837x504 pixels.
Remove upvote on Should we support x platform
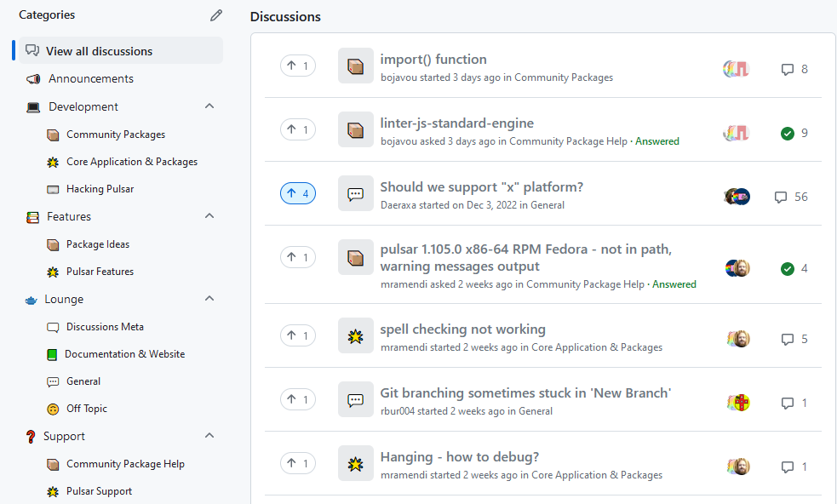pyautogui.click(x=298, y=193)
